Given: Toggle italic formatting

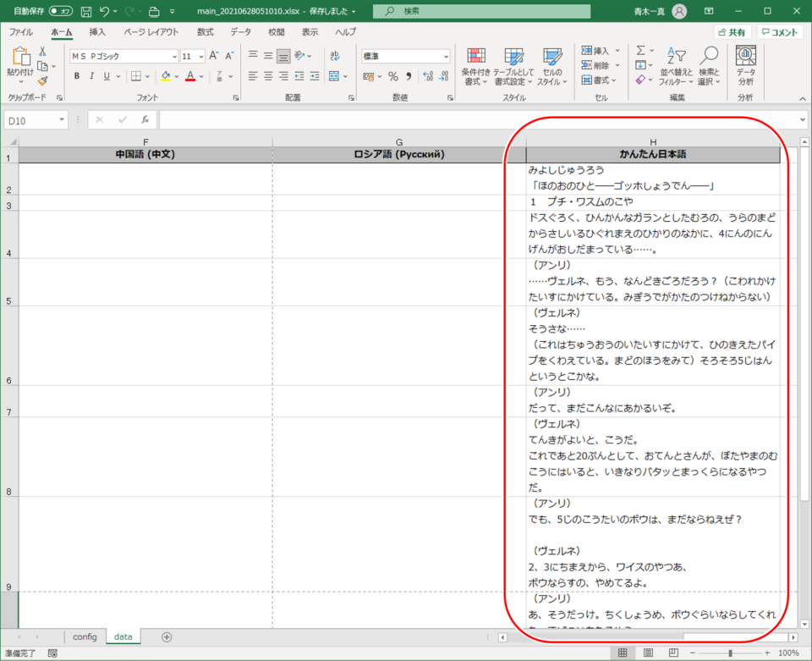Looking at the screenshot, I should [92, 76].
